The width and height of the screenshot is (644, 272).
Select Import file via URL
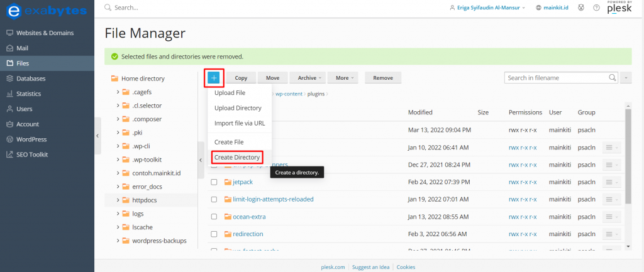coord(240,123)
